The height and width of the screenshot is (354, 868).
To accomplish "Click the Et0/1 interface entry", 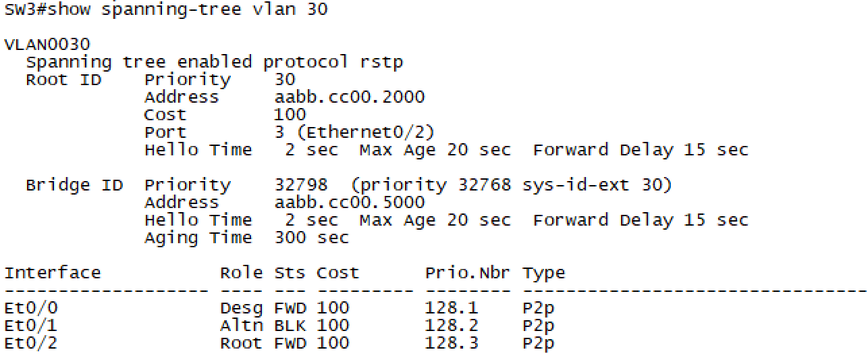I will coord(31,326).
